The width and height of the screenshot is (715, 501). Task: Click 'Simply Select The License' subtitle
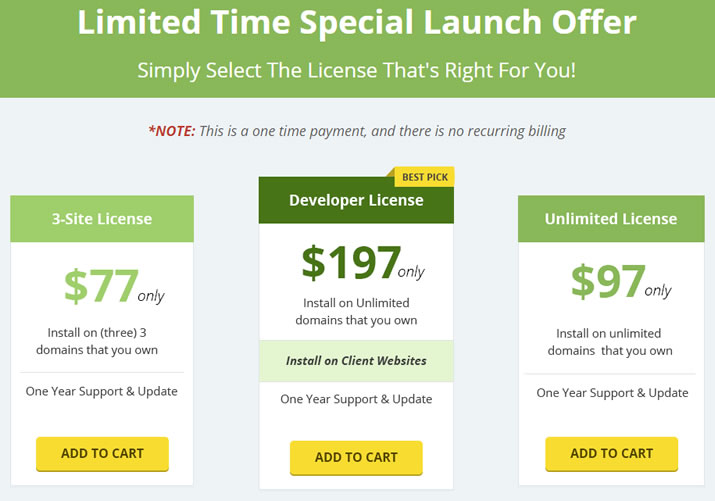tap(357, 71)
